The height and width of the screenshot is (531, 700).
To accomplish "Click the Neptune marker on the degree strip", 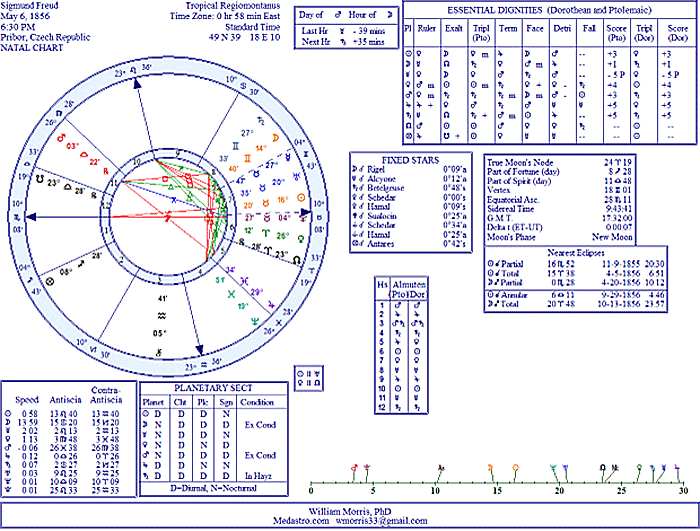I will click(554, 468).
